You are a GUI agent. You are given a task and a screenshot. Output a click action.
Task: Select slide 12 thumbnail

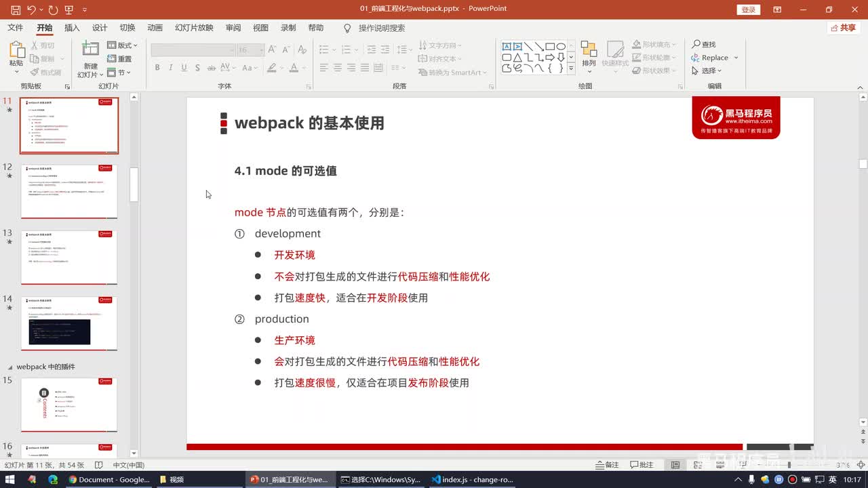point(69,191)
